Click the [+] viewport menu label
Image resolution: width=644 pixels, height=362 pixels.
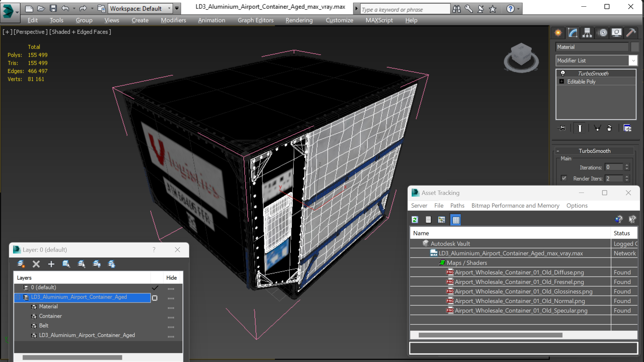[x=7, y=32]
